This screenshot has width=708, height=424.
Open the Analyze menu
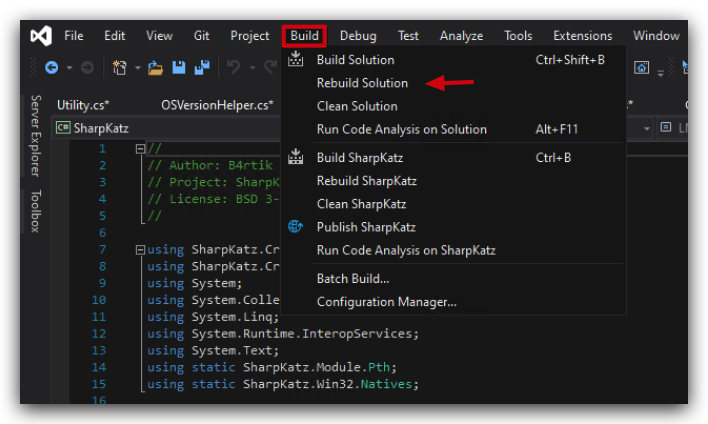[x=461, y=36]
